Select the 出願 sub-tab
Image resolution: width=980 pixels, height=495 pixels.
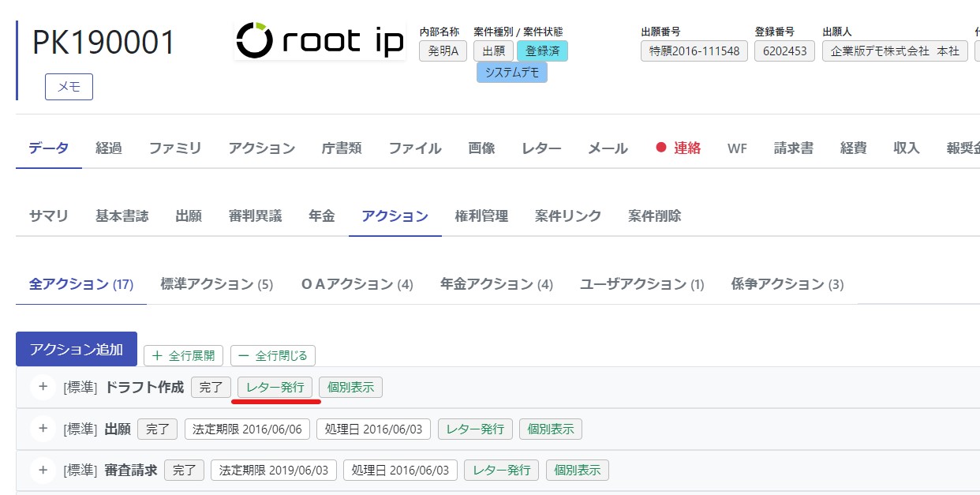(189, 216)
